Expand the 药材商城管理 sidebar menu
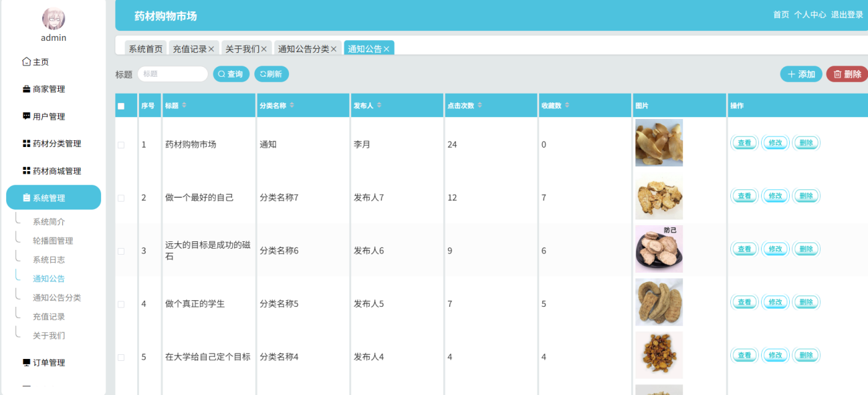The height and width of the screenshot is (395, 868). (x=53, y=171)
